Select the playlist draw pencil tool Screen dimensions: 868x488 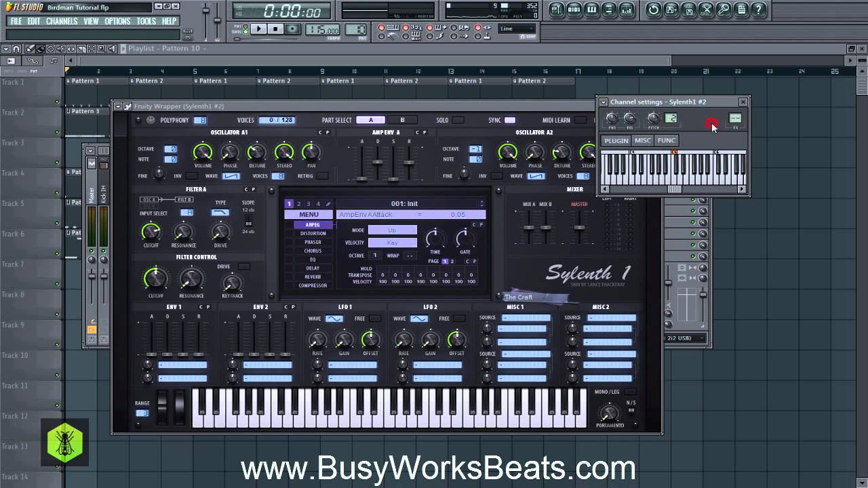point(31,49)
